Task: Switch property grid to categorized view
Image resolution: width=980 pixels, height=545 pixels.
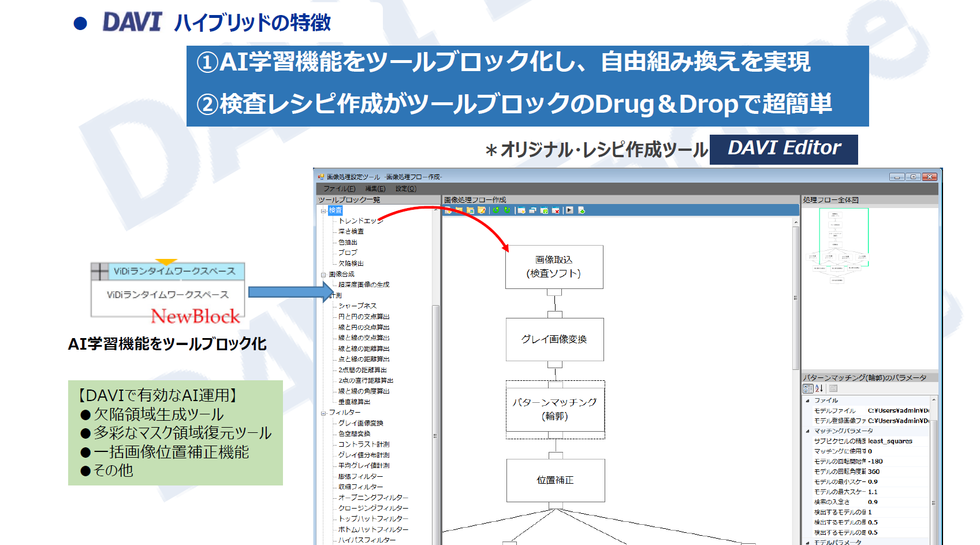Action: (x=808, y=388)
